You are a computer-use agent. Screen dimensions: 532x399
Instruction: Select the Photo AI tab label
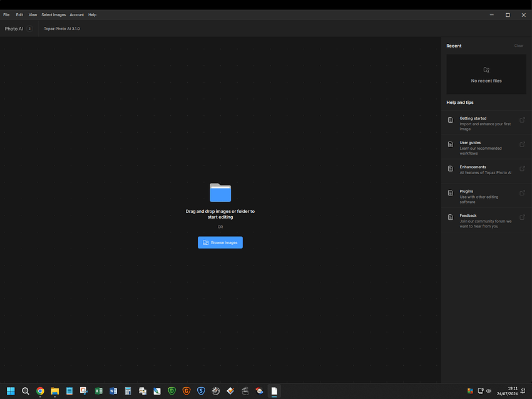14,29
